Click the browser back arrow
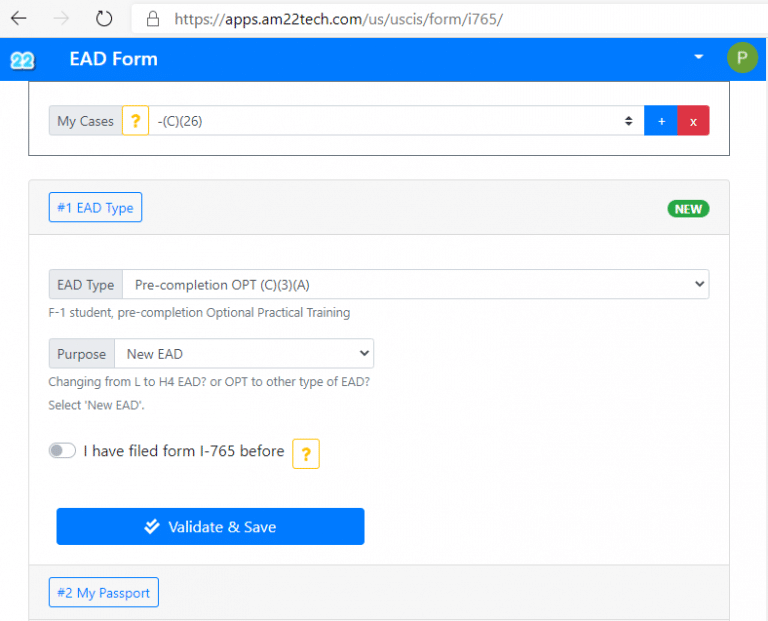Viewport: 768px width, 621px height. [19, 19]
